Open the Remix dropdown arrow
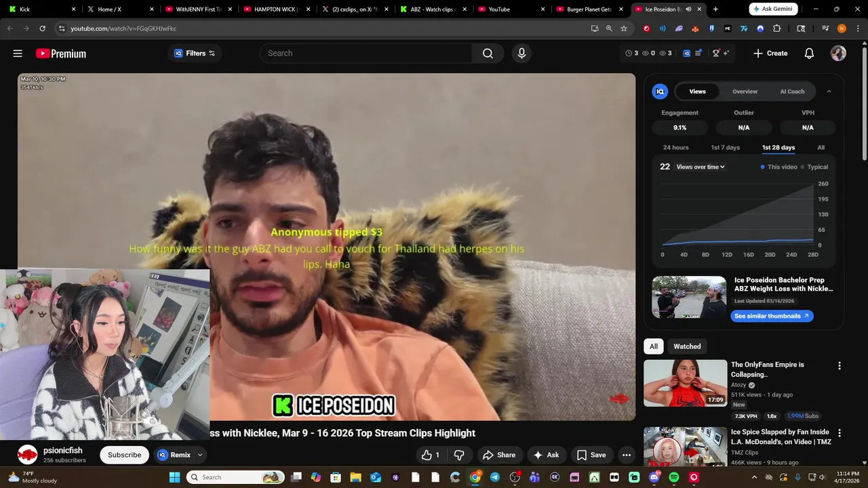 (x=200, y=455)
